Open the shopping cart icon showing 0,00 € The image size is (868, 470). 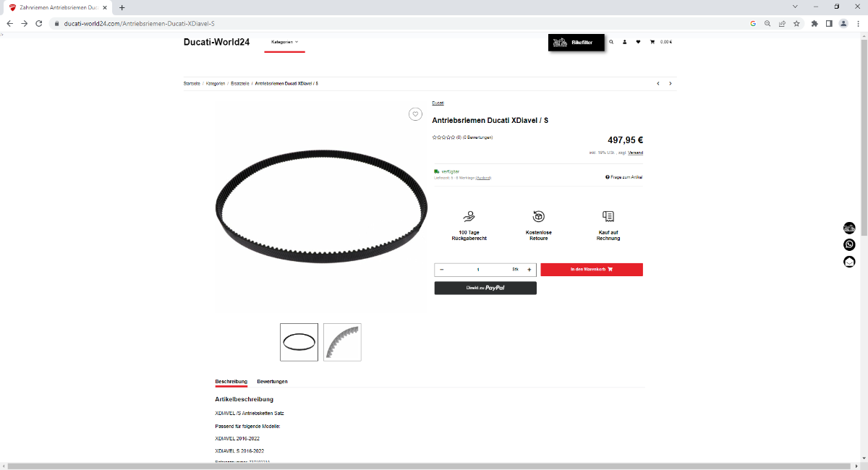click(x=661, y=42)
